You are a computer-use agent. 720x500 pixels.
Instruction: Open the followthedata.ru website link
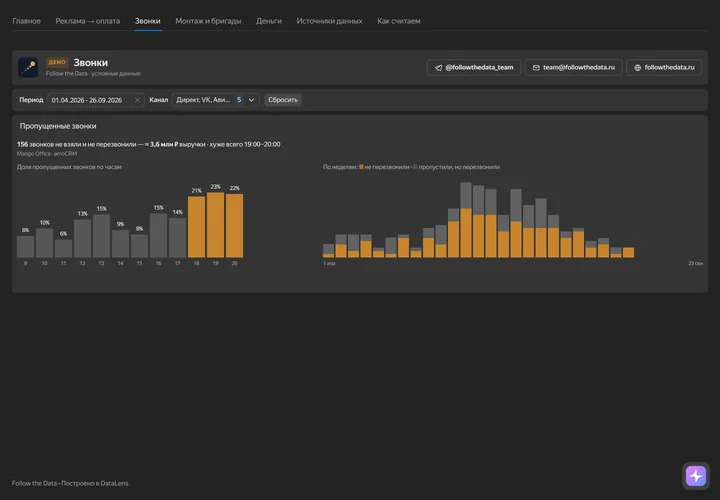click(664, 67)
